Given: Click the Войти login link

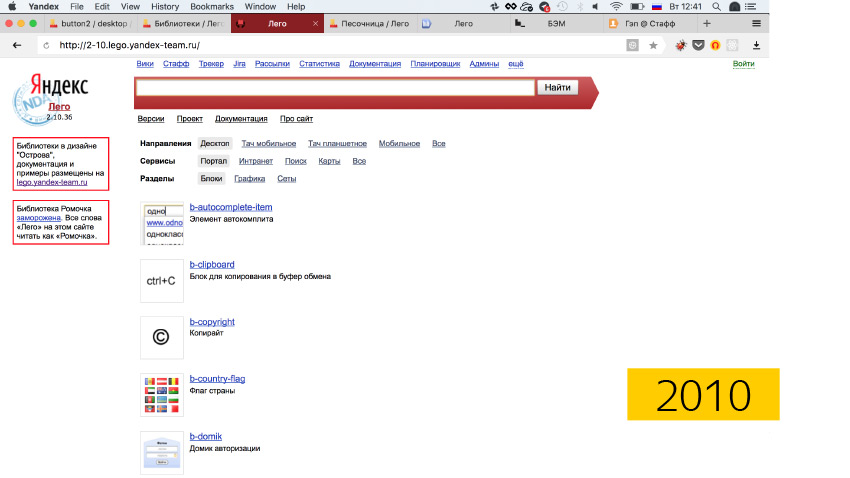Looking at the screenshot, I should click(x=743, y=64).
